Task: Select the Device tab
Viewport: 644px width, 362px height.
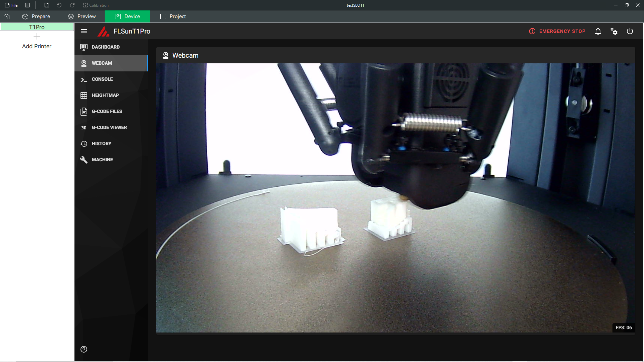Action: coord(127,16)
